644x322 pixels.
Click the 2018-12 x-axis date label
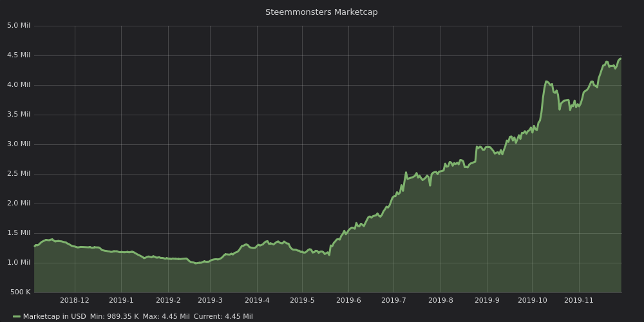(x=74, y=300)
